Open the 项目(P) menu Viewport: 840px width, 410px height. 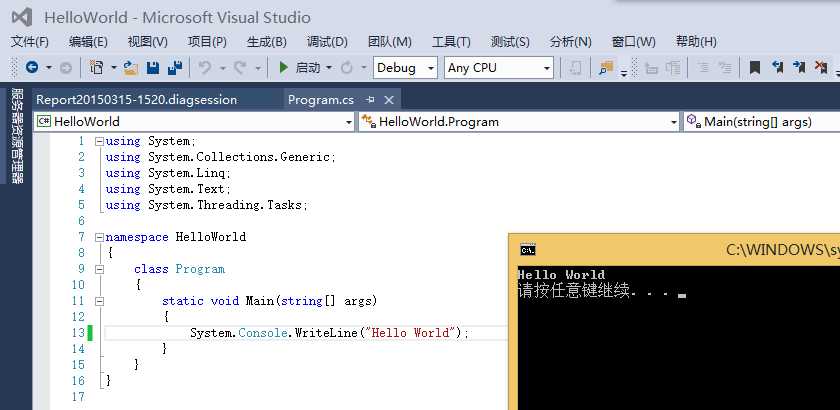(207, 41)
